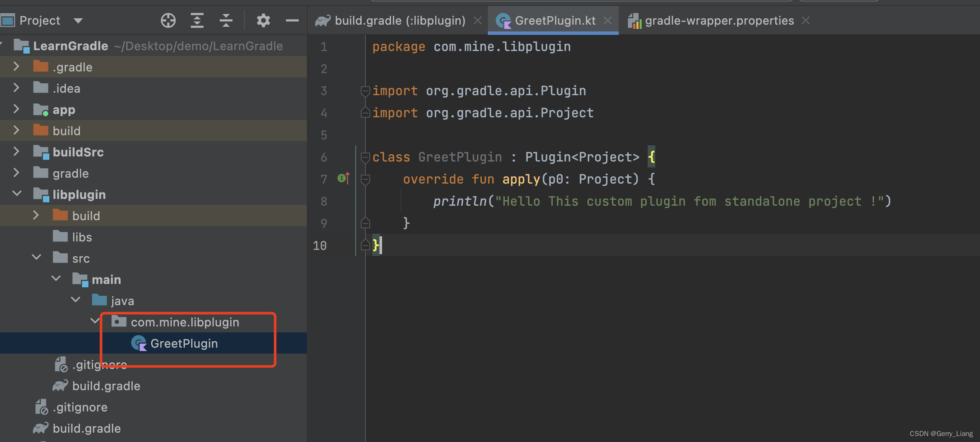Open the Project view dropdown arrow

(78, 20)
